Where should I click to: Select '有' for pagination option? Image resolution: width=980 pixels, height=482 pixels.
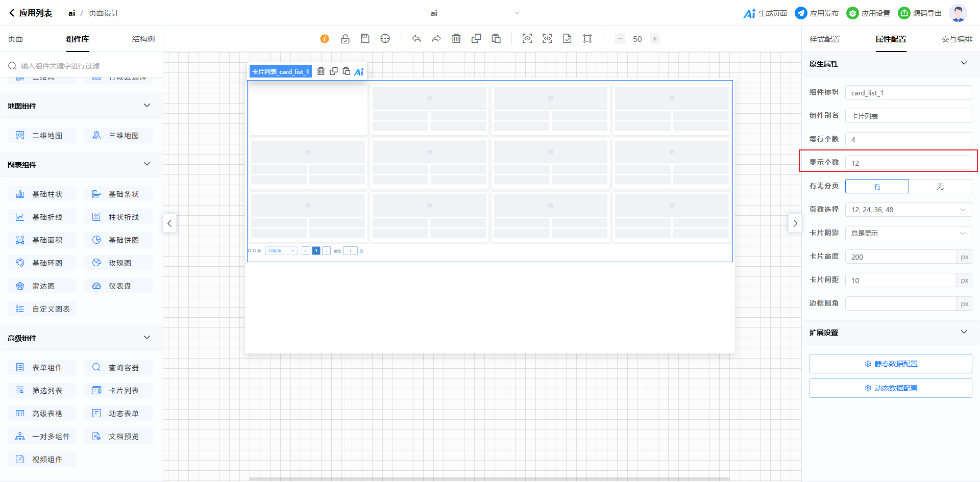[877, 186]
